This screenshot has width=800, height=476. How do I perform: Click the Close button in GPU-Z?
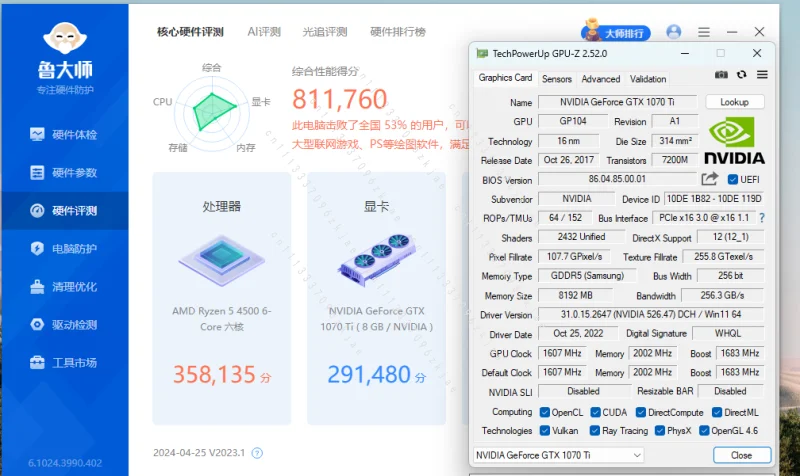coord(741,455)
